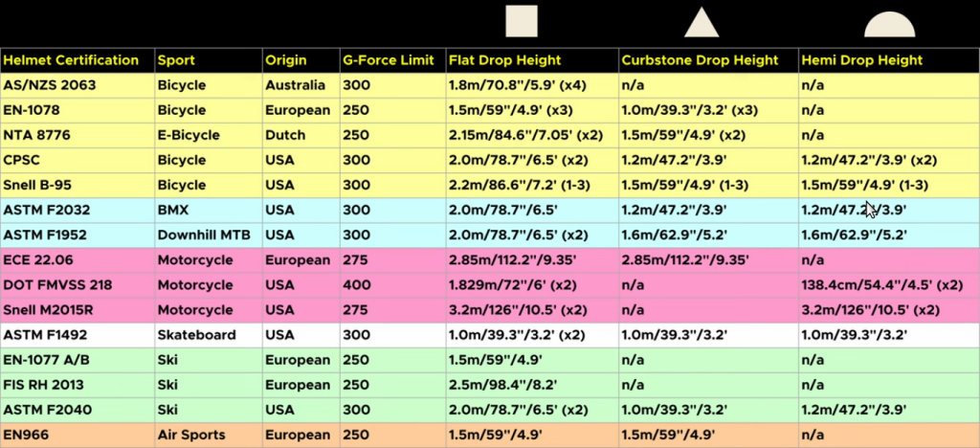Click the ECE 22.06 certification cell
This screenshot has height=448, width=980.
click(78, 260)
